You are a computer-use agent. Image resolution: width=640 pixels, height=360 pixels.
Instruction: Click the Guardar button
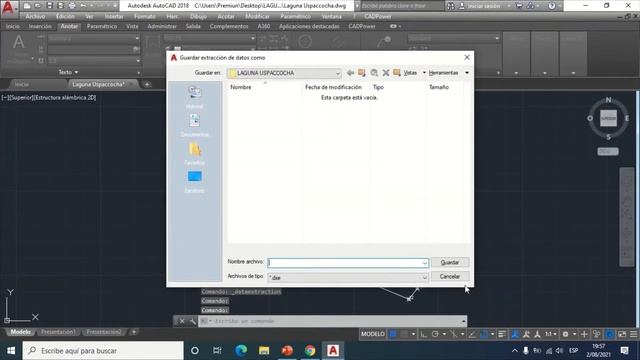click(450, 262)
